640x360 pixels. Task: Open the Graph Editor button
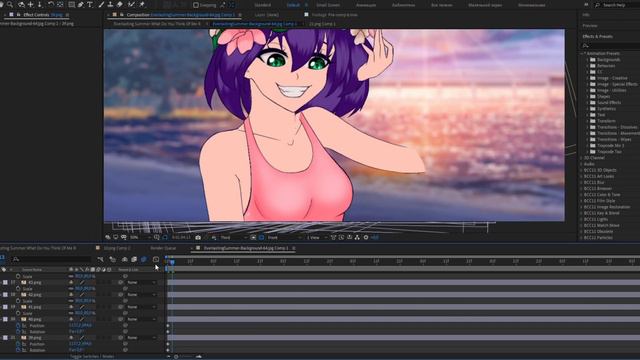tap(156, 259)
